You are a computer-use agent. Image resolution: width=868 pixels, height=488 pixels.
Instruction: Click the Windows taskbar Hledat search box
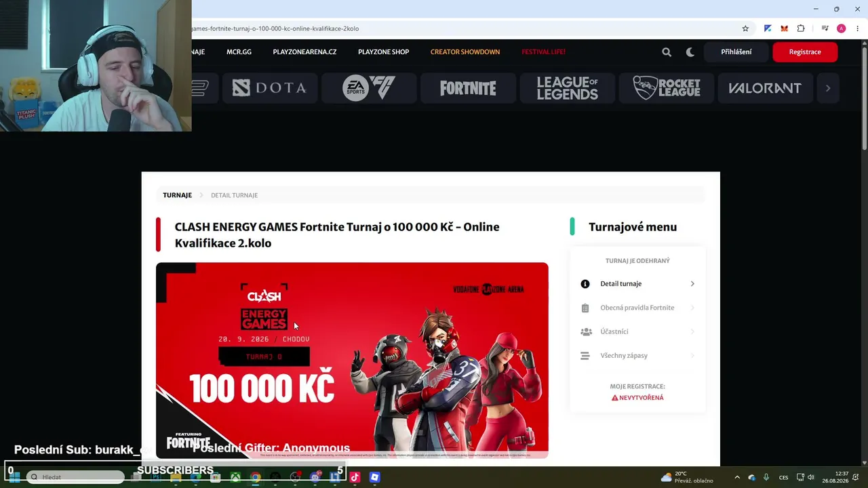click(75, 477)
